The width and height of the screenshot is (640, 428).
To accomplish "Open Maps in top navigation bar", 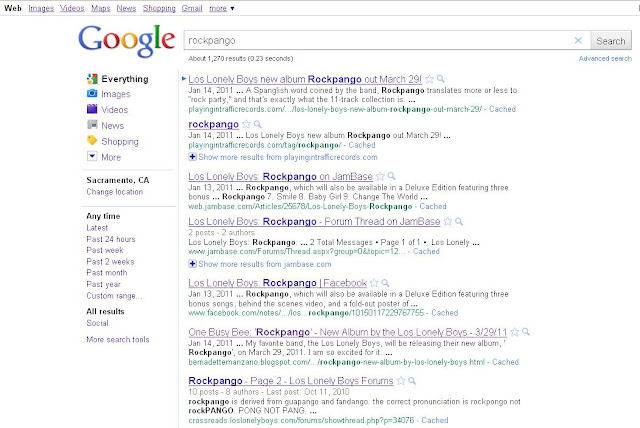I will pyautogui.click(x=100, y=8).
